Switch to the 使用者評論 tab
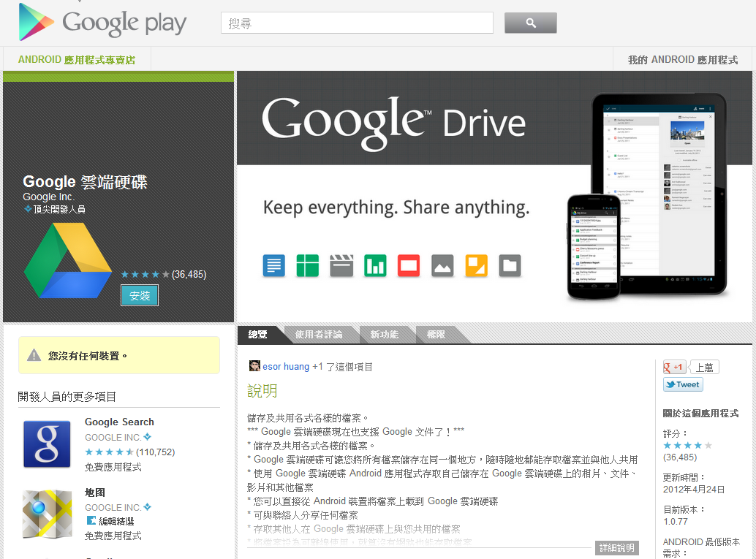Screen dimensions: 756x559 pos(319,335)
